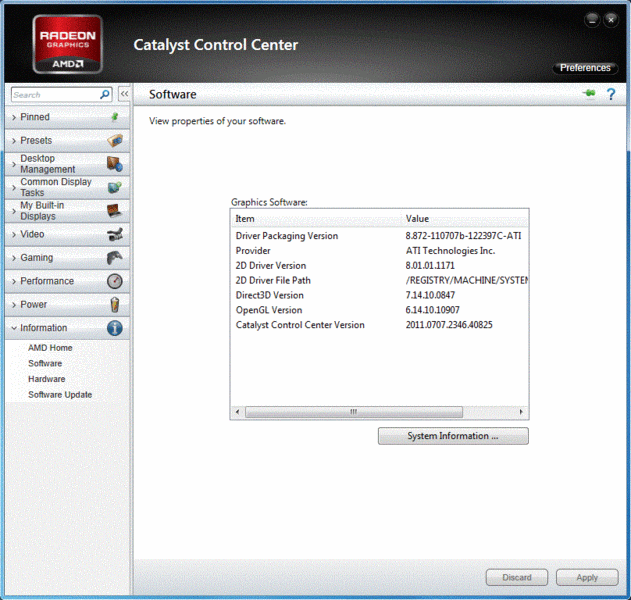Open help with the question mark icon
Image resolution: width=631 pixels, height=600 pixels.
click(611, 94)
